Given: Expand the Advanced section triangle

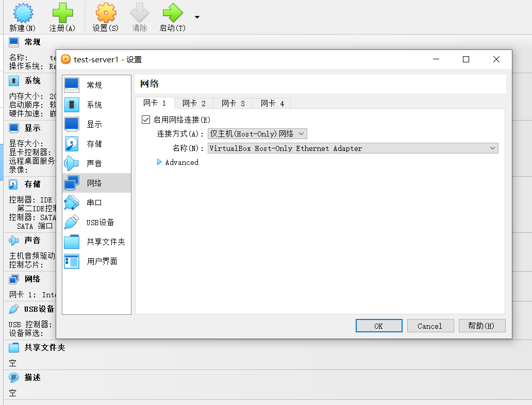Looking at the screenshot, I should [x=159, y=162].
